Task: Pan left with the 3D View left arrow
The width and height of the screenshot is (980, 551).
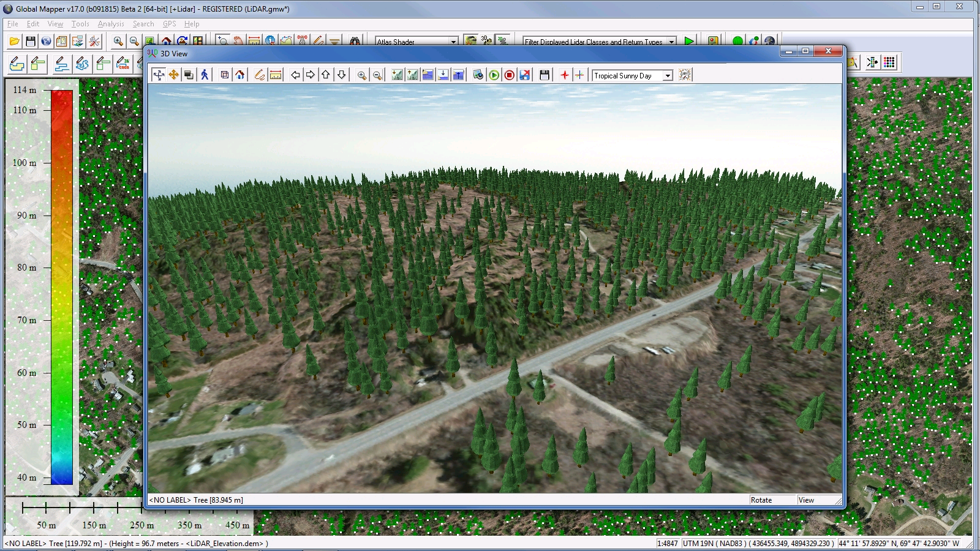Action: (x=295, y=75)
